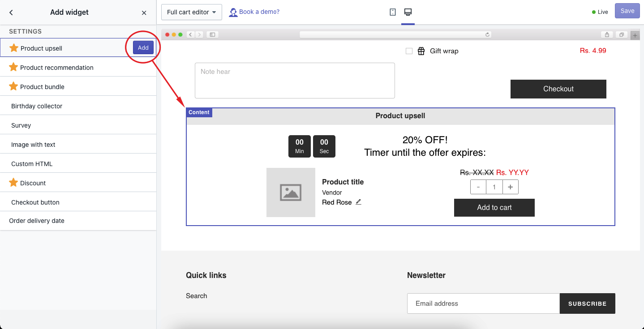Decrease quantity with minus button

(478, 187)
